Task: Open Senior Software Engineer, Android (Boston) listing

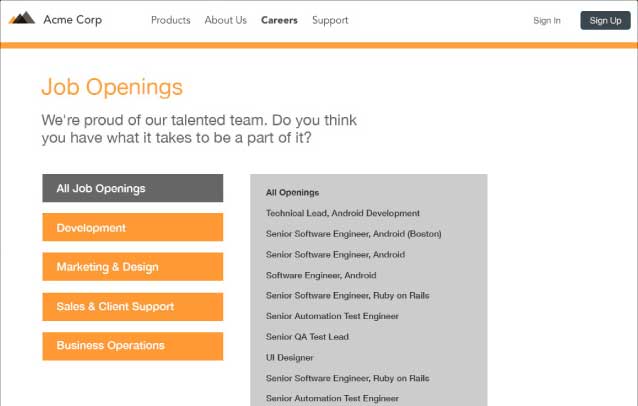Action: click(x=354, y=234)
